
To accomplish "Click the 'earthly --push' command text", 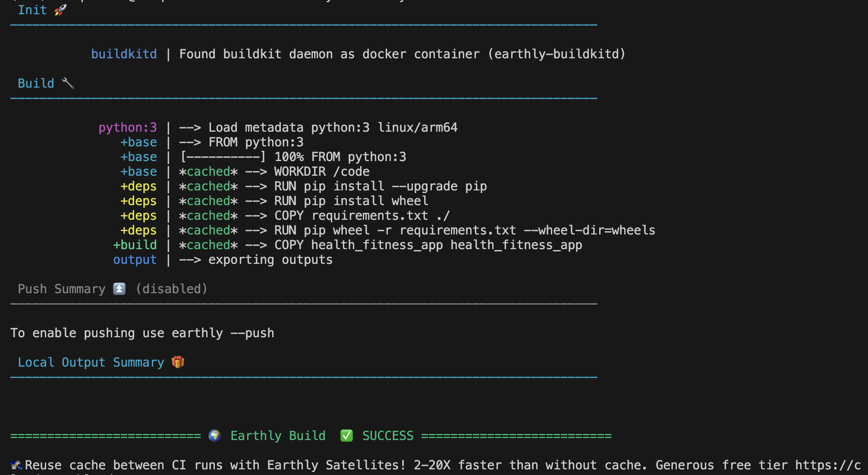I will pos(223,333).
